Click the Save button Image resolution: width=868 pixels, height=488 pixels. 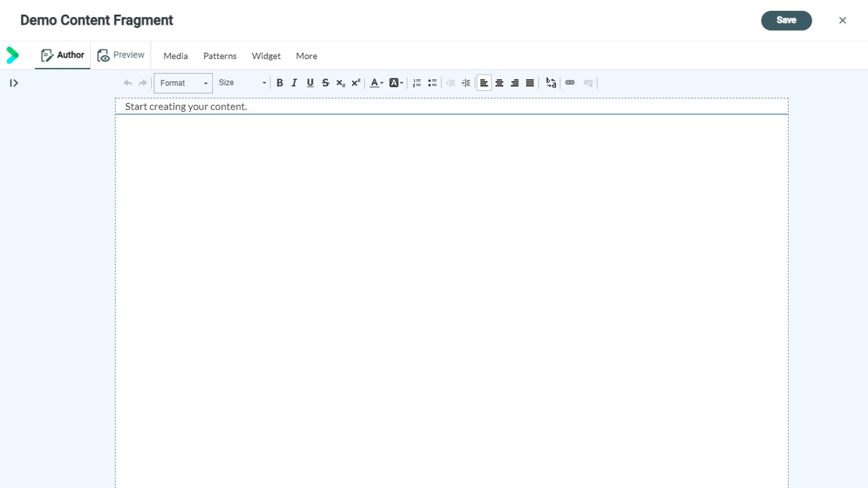tap(787, 20)
